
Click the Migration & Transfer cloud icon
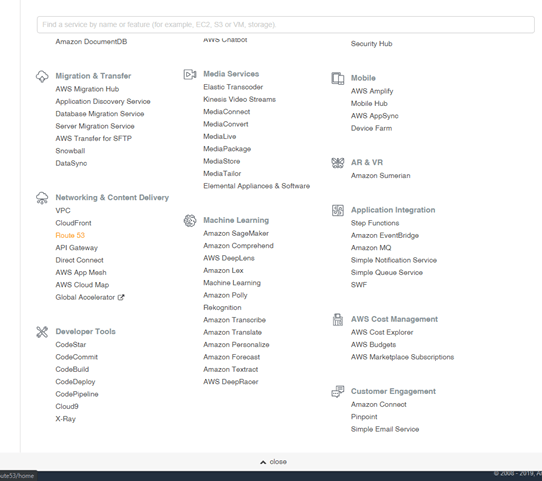42,76
